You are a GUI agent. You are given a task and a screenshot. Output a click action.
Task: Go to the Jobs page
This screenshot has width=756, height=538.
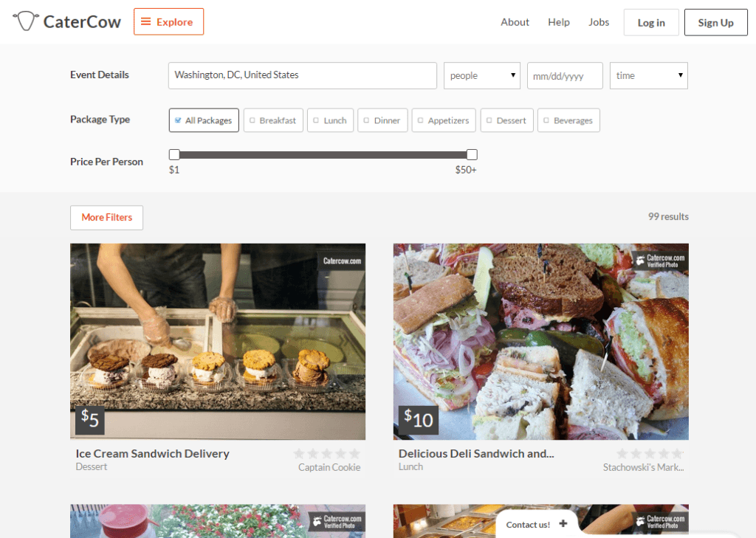click(x=599, y=22)
